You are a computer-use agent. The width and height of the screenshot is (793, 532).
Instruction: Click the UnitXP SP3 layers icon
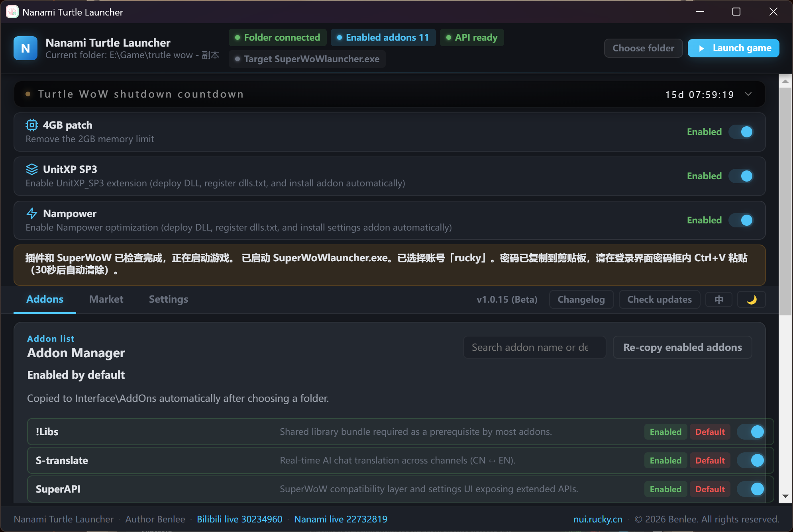tap(32, 169)
